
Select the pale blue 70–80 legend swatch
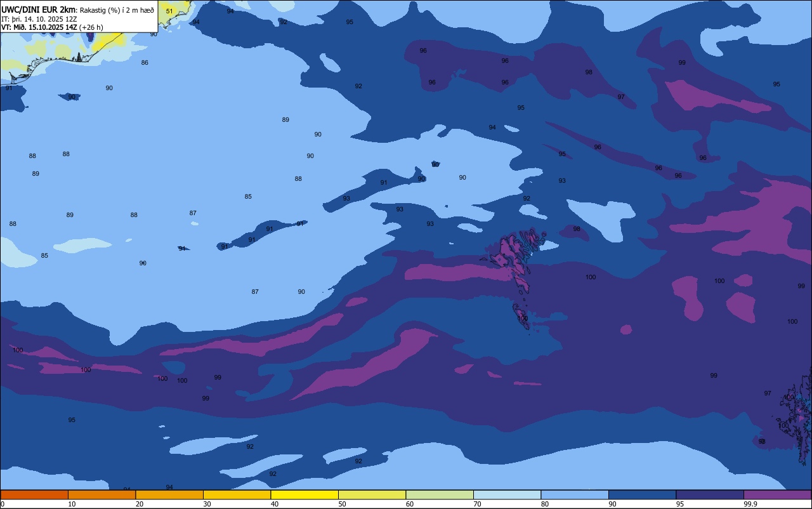point(507,494)
